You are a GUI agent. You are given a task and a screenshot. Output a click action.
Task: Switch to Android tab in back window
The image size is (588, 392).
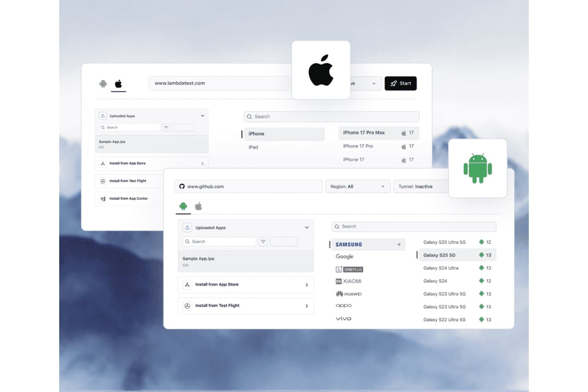[103, 84]
